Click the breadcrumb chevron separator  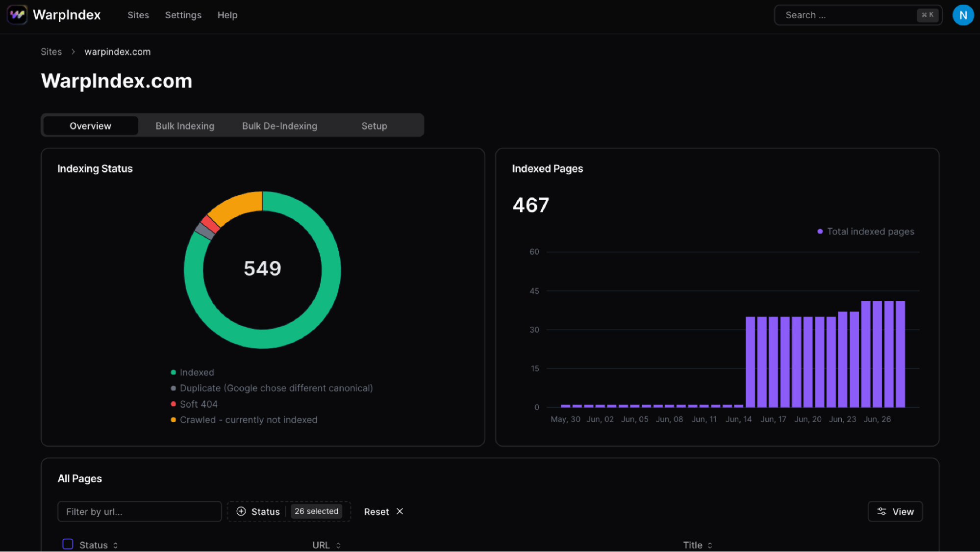(x=73, y=52)
